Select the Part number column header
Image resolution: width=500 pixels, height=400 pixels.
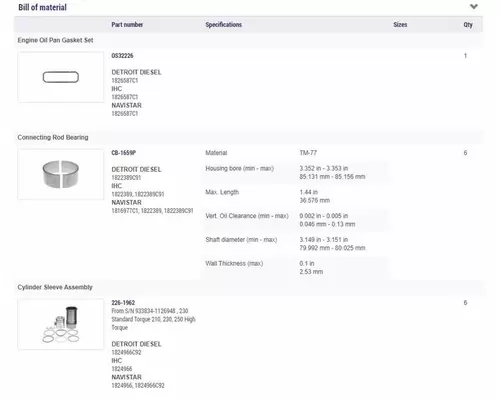coord(127,25)
